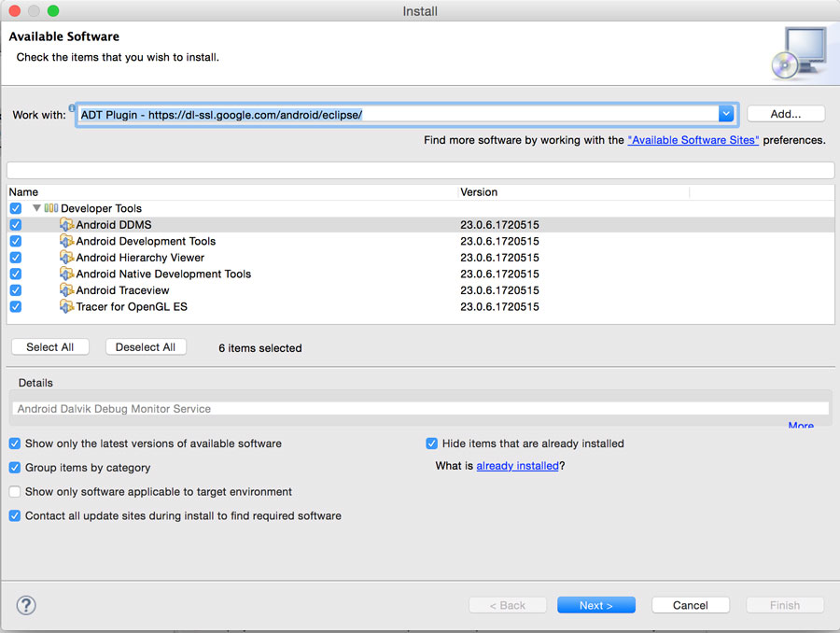The height and width of the screenshot is (633, 840).
Task: Click the Android Hierarchy Viewer plugin icon
Action: [x=66, y=258]
